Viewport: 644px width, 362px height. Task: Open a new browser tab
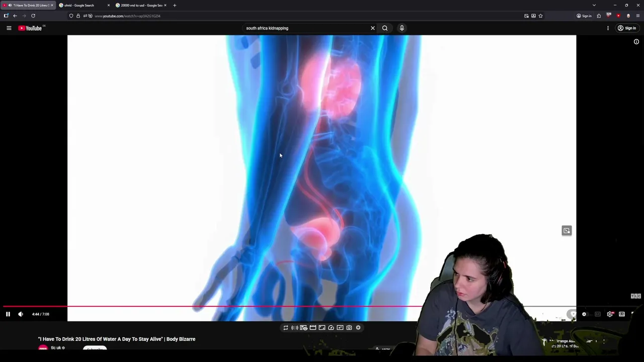(175, 6)
